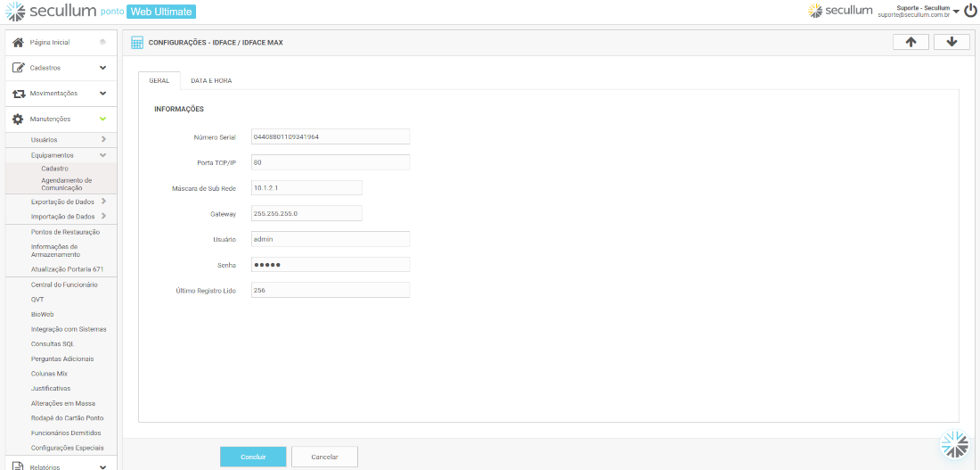
Task: Open Agendamento de Comunicação link
Action: 66,184
